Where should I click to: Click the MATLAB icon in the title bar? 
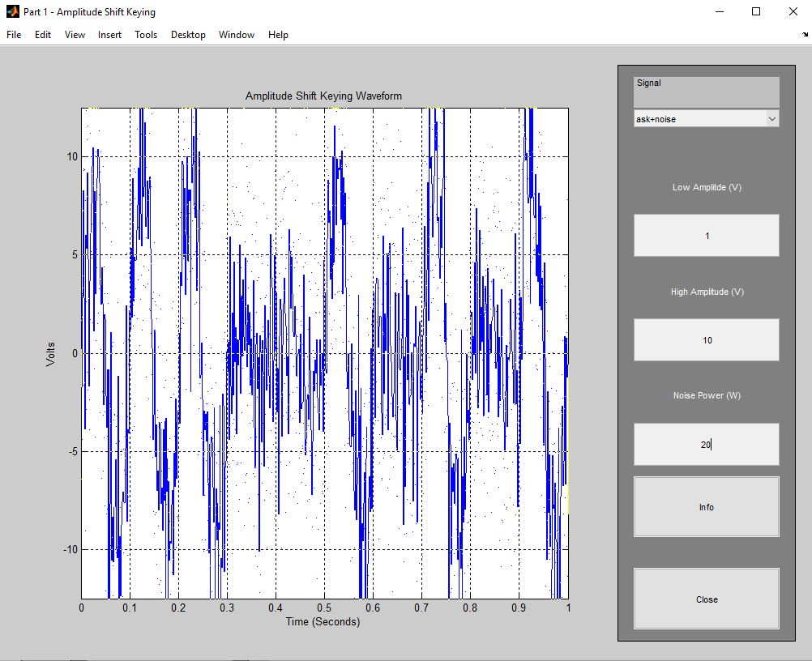[12, 11]
